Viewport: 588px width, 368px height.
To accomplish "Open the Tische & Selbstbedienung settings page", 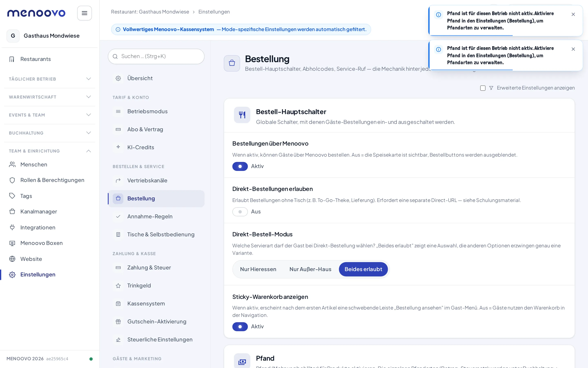I will [x=156, y=234].
